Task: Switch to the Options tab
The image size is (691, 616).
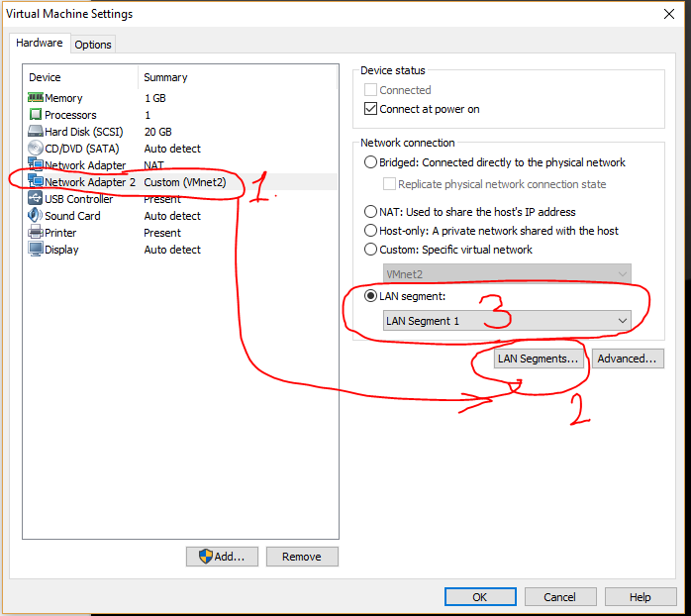Action: click(x=93, y=45)
